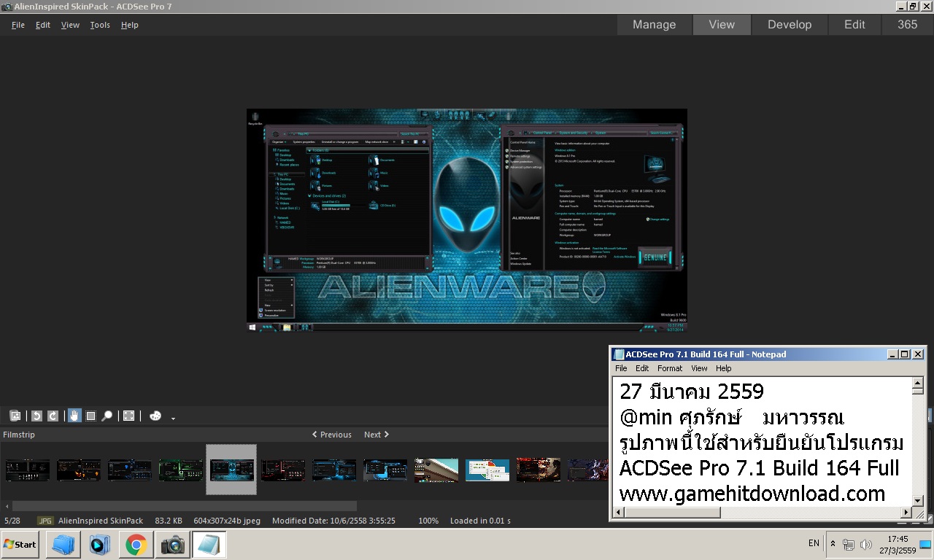Viewport: 934px width, 560px height.
Task: Click the www.gamehitdownload.com line in Notepad
Action: tap(752, 494)
